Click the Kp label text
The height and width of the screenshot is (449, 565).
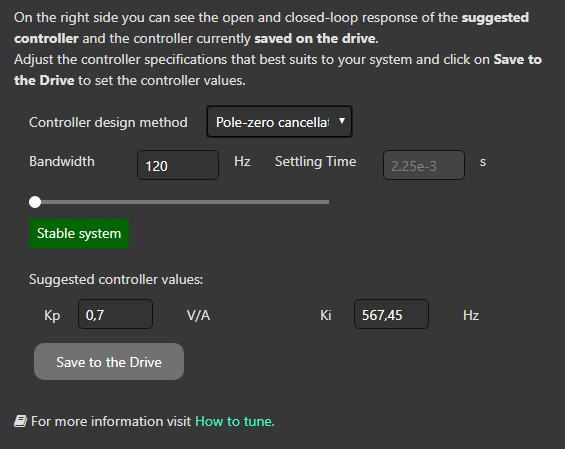[52, 315]
